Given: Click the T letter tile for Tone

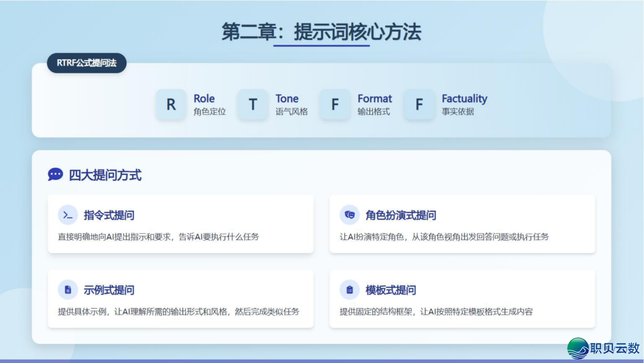Looking at the screenshot, I should point(253,104).
